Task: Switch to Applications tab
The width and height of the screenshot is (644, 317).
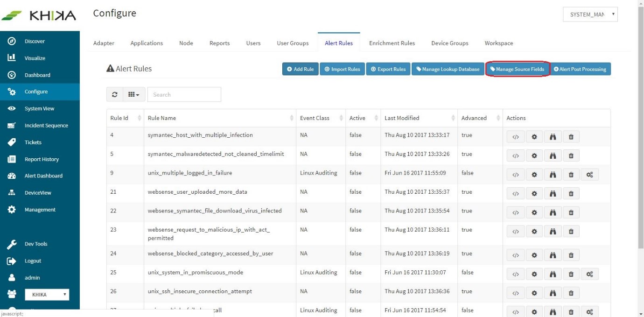Action: [x=147, y=43]
